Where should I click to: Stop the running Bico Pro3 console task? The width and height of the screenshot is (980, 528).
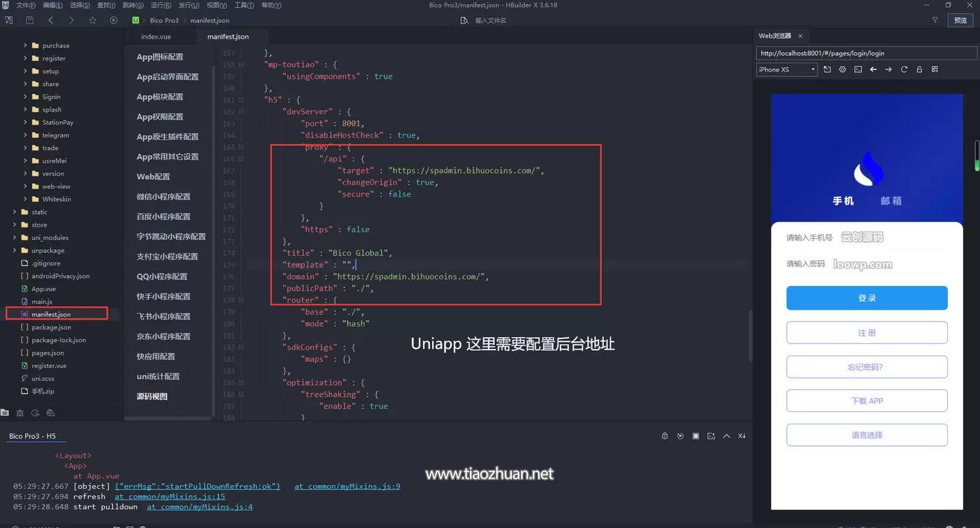(x=696, y=436)
